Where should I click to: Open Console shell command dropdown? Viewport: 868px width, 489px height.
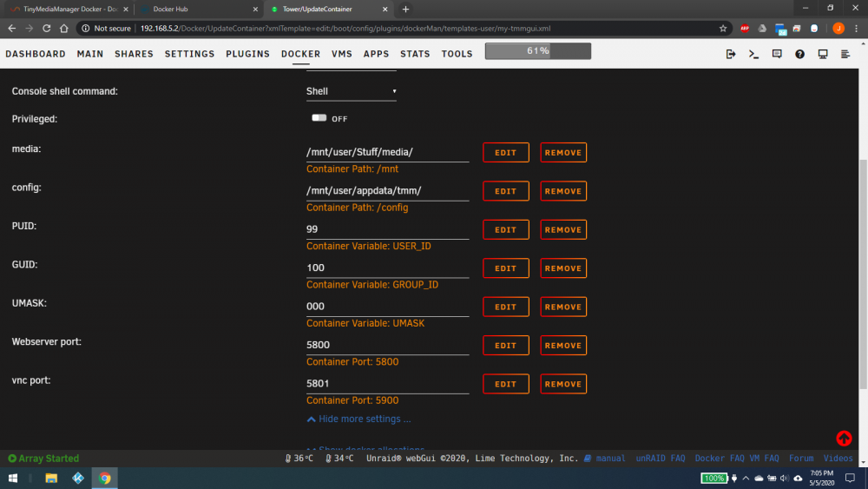coord(352,91)
